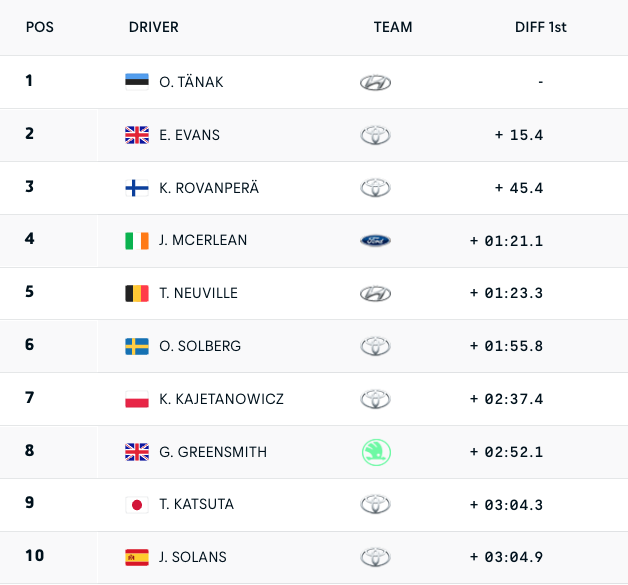
Task: Click the Ford logo in McErlean's row
Action: (375, 241)
